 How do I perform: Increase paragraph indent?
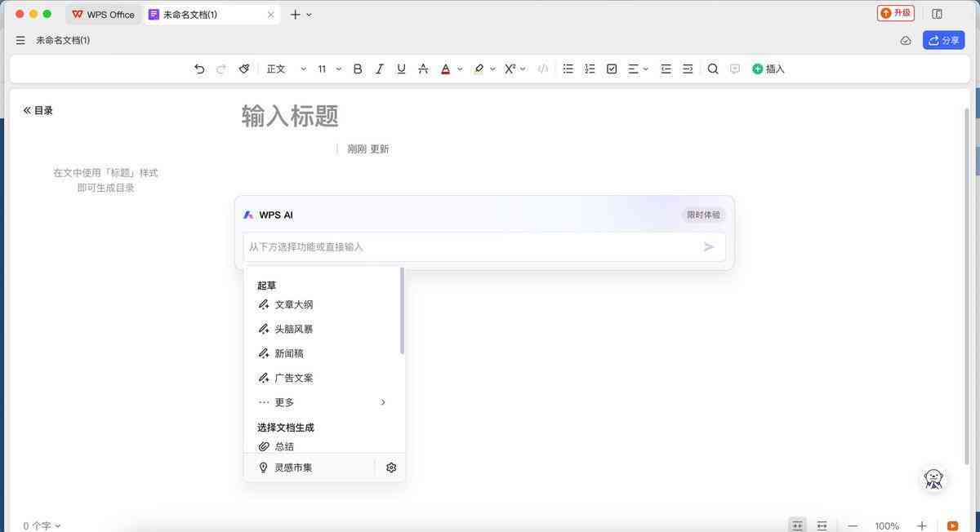[x=688, y=69]
